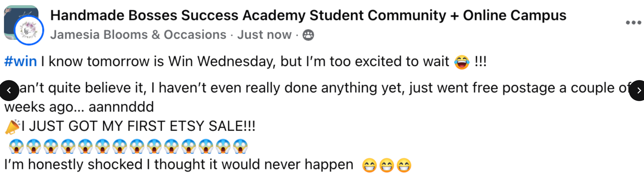Click the 'weeks ago… aannnddd' text line

79,107
